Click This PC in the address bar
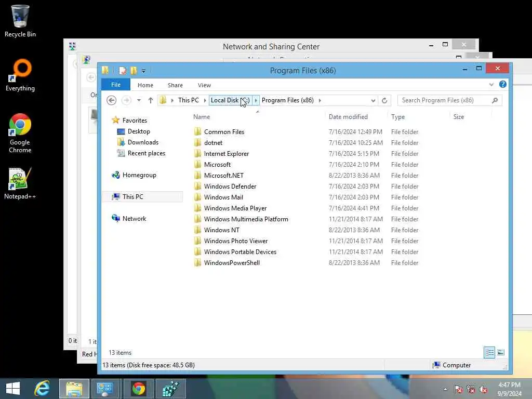Viewport: 532px width, 399px height. coord(189,100)
